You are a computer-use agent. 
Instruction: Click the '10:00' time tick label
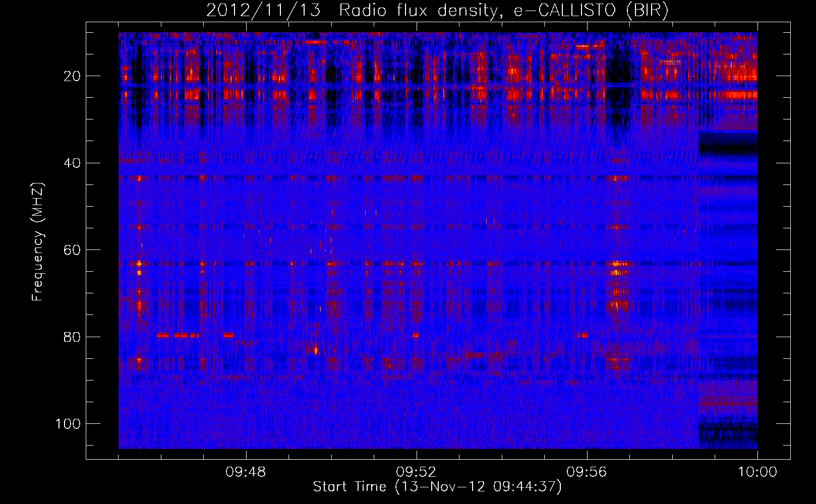click(757, 472)
